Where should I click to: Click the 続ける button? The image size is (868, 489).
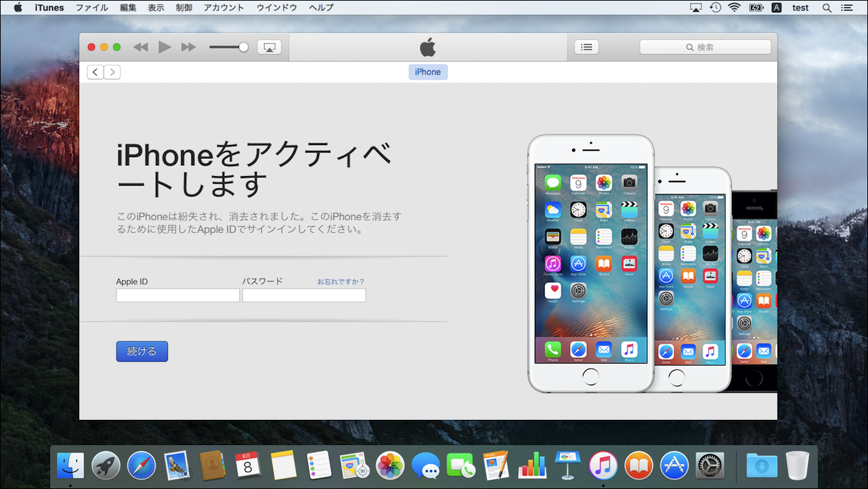142,352
